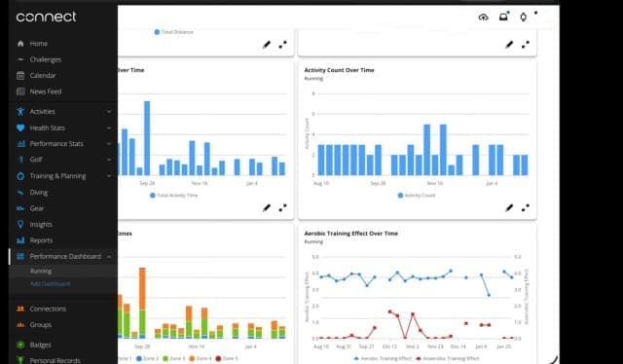The width and height of the screenshot is (623, 364).
Task: Open the watch device icon
Action: pos(524,17)
